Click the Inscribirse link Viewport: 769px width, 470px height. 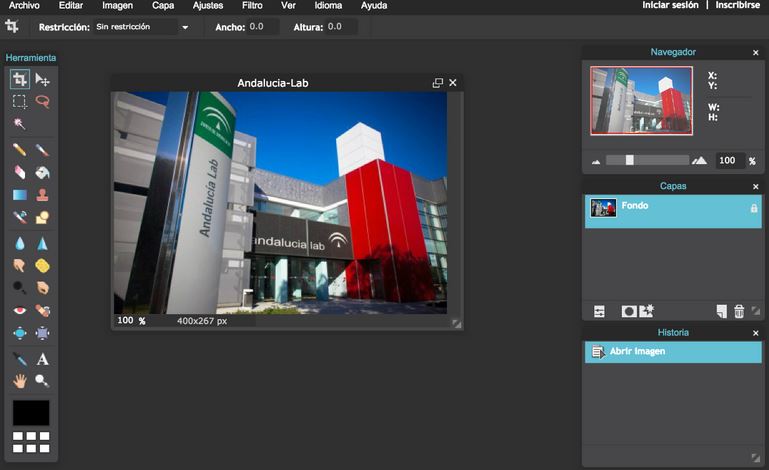[x=737, y=5]
